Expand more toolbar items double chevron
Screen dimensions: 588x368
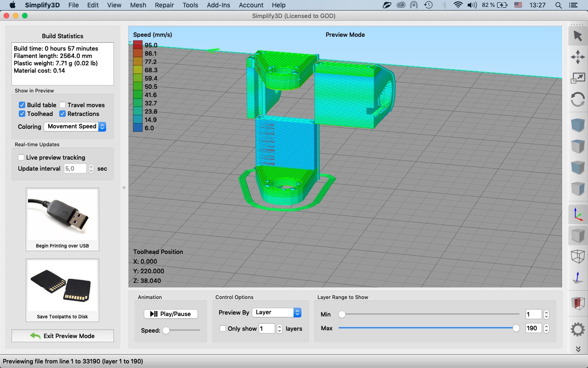tap(577, 349)
